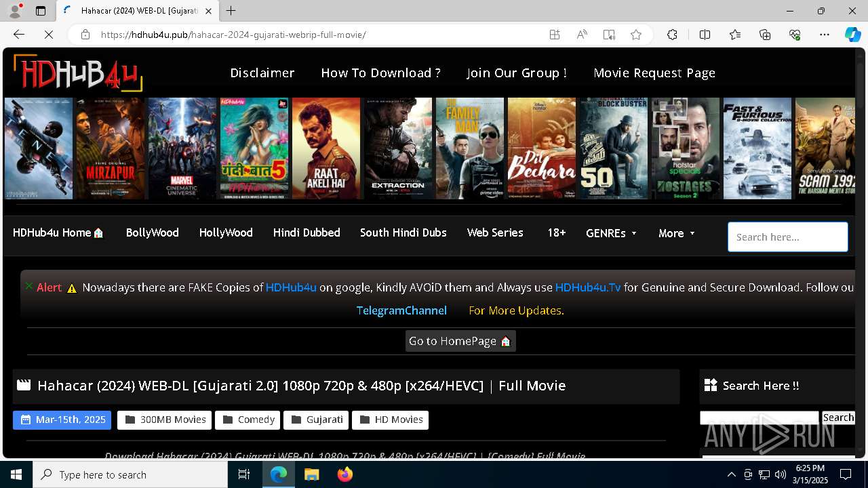Show hidden system tray icons
The width and height of the screenshot is (868, 488).
[731, 474]
